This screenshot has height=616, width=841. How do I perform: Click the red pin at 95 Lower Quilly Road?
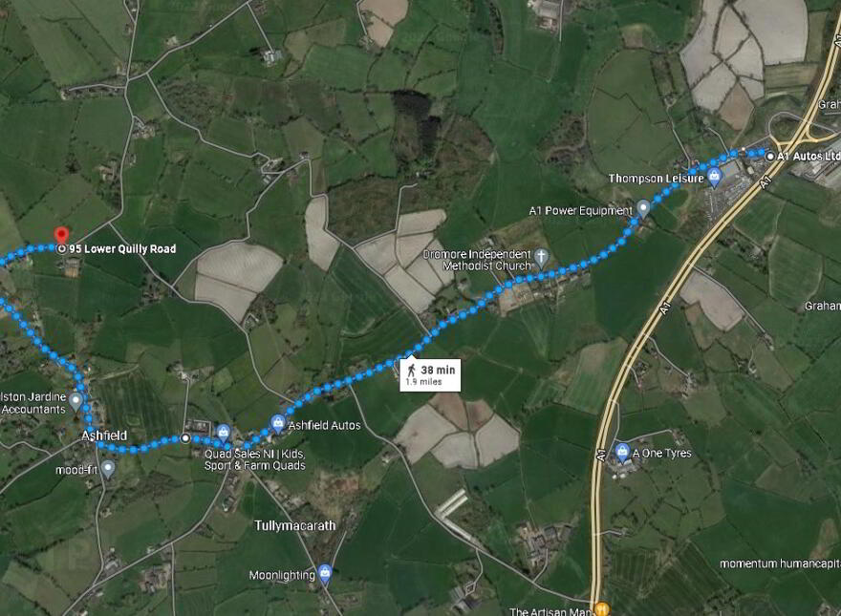coord(62,235)
